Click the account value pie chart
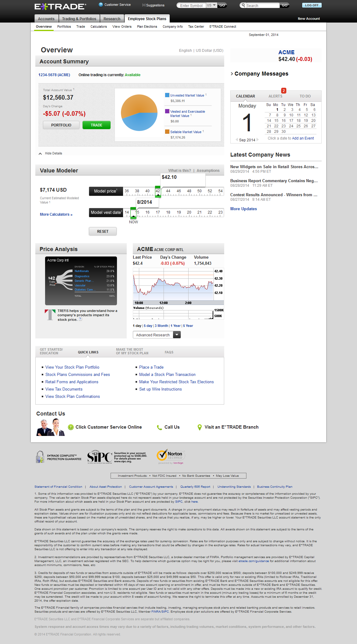 click(x=139, y=113)
